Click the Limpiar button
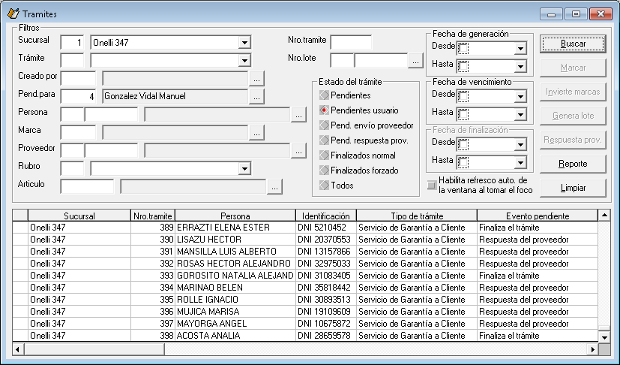 tap(573, 188)
